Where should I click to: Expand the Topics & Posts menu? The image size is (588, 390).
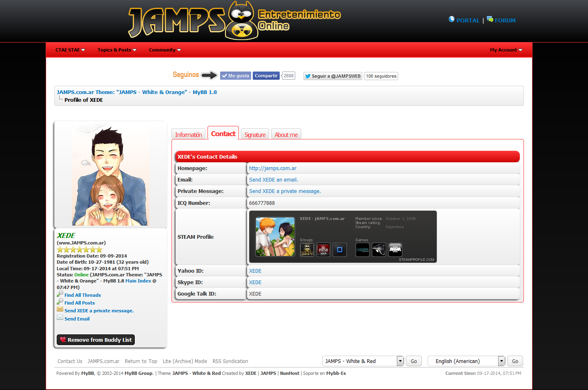[117, 50]
